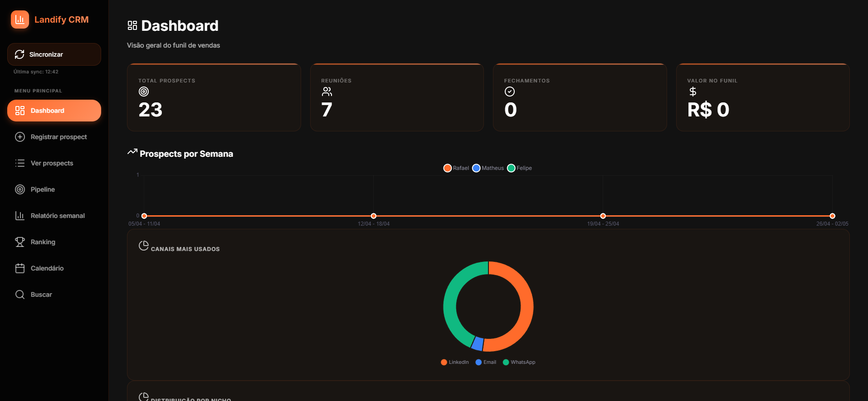Toggle Felipe series in chart legend
The height and width of the screenshot is (401, 868).
tap(520, 168)
